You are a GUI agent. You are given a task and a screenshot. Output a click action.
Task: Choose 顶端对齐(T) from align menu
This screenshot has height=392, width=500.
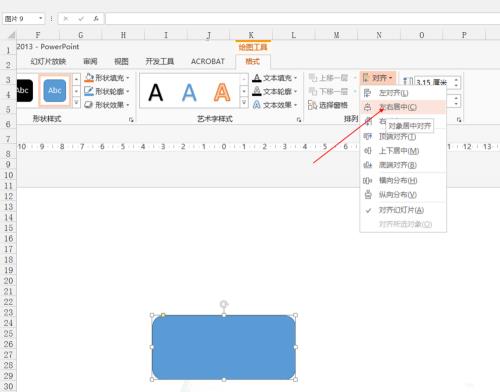tap(403, 136)
